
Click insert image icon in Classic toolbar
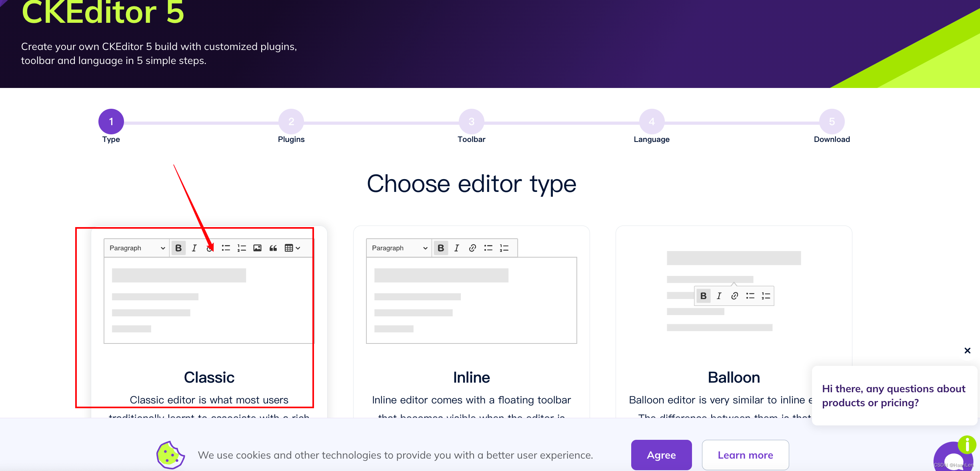(x=257, y=248)
